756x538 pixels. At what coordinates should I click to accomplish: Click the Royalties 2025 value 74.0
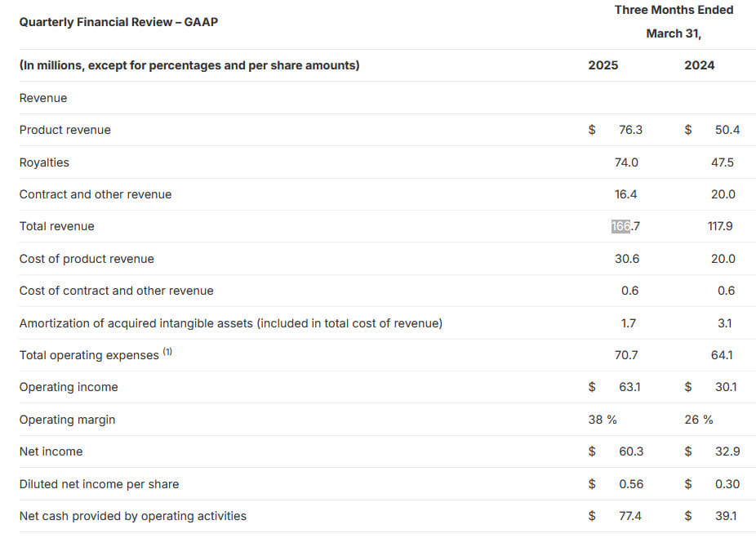point(626,162)
